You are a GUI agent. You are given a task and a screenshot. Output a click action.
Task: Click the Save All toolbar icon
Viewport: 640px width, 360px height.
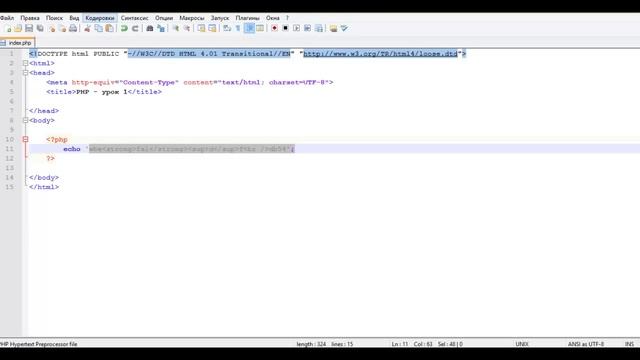(40, 28)
